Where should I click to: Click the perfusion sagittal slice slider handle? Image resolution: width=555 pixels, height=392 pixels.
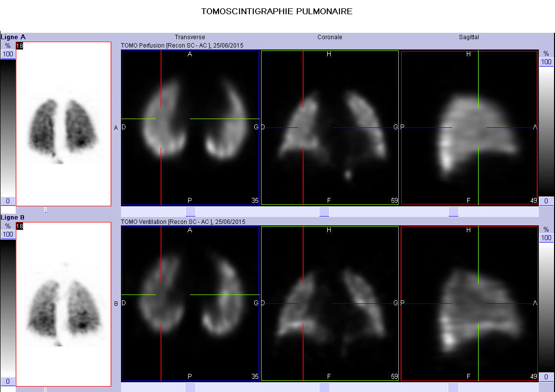[x=454, y=212]
